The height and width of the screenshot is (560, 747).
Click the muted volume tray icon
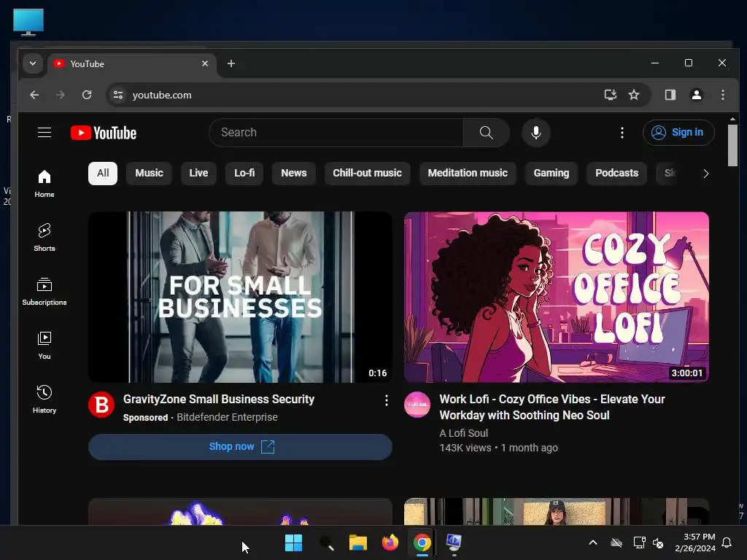coord(658,542)
